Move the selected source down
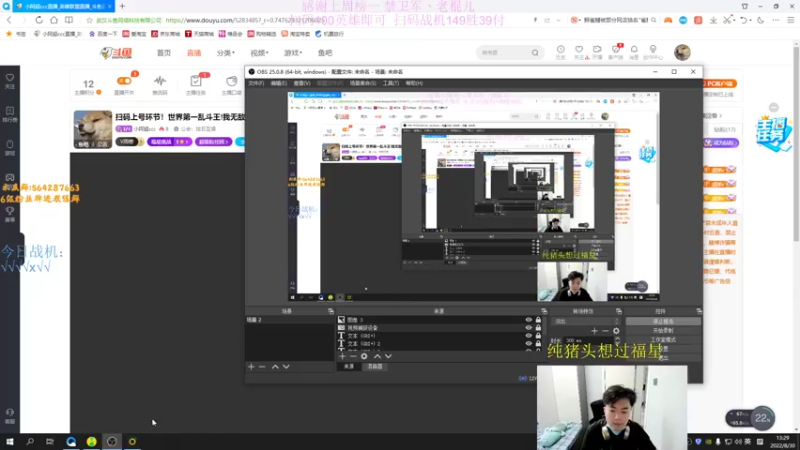Screen dimensions: 800x450 [388, 356]
